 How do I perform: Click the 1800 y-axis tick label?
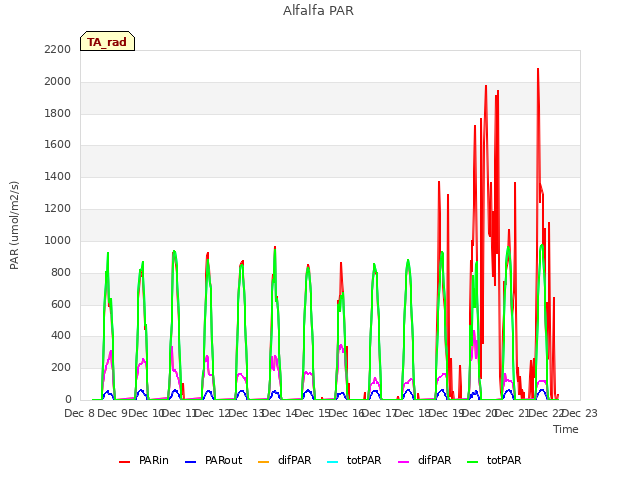click(58, 113)
